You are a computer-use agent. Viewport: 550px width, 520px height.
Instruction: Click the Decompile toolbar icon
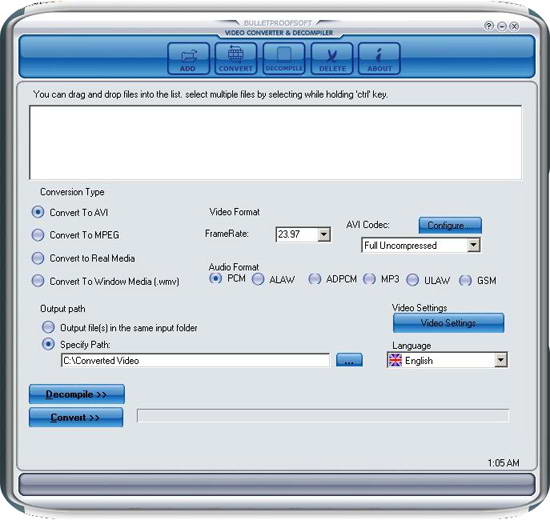tap(284, 58)
